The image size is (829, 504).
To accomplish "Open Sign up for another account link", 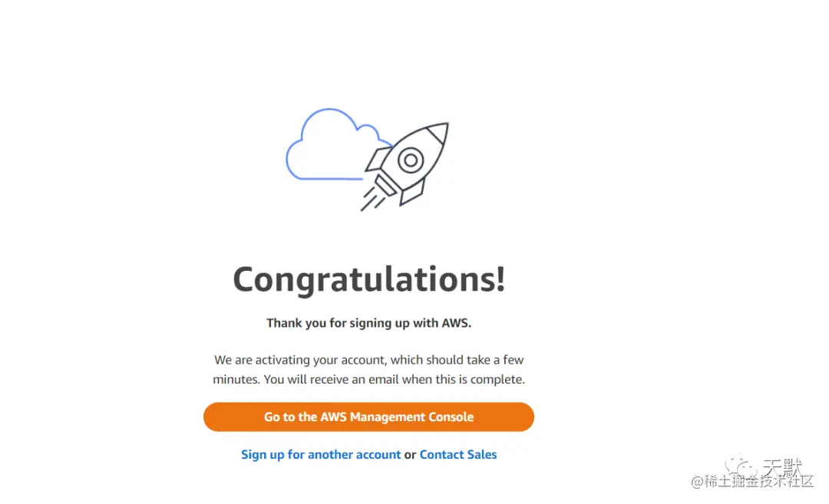I will pyautogui.click(x=321, y=455).
